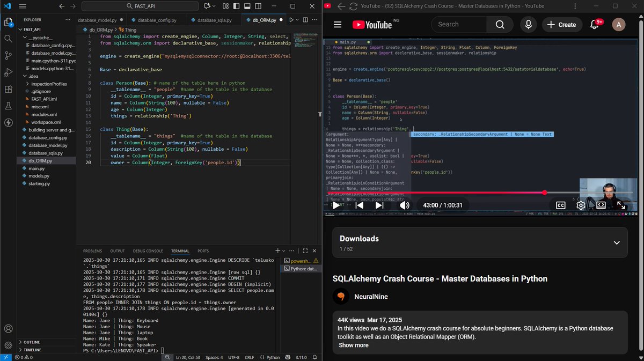The width and height of the screenshot is (644, 361).
Task: Collapse the Downloads section chevron
Action: 616,242
